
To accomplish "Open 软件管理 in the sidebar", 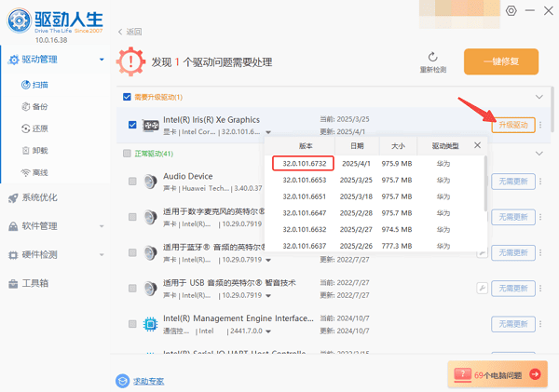I will 37,225.
